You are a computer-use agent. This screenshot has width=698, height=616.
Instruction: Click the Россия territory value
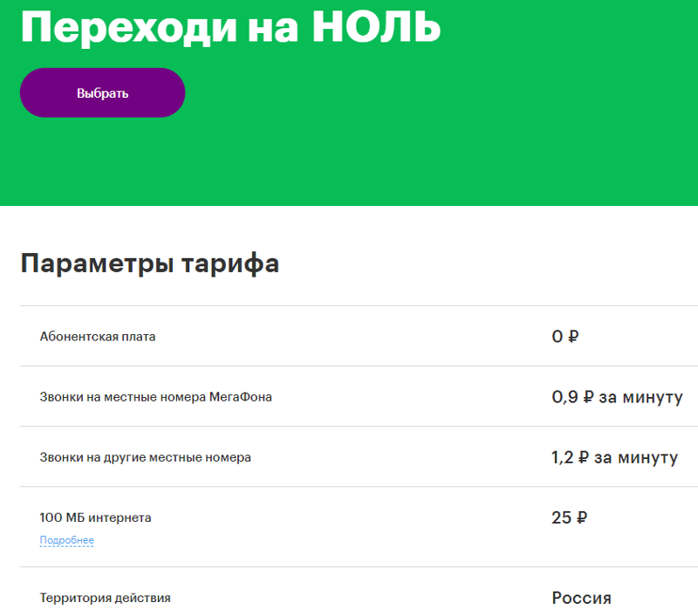pyautogui.click(x=581, y=598)
